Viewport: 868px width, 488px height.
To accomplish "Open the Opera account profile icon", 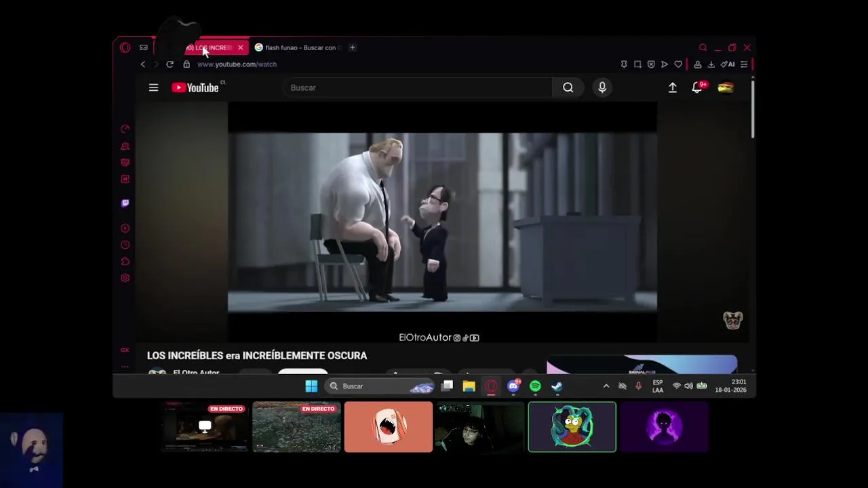I will pos(697,64).
